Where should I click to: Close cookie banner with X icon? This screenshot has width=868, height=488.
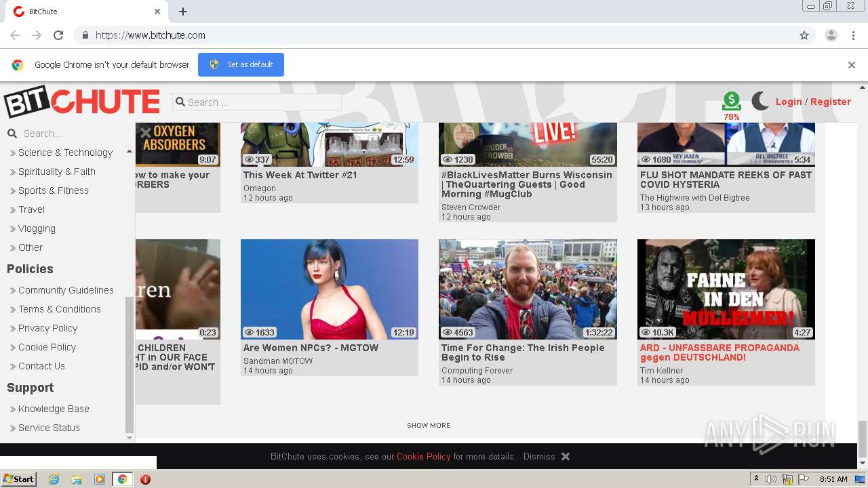[x=566, y=457]
